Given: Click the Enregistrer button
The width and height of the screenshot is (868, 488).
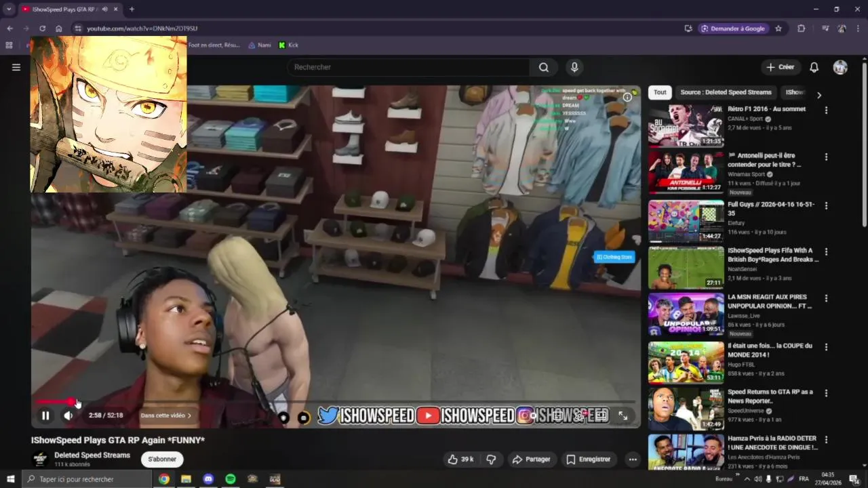Looking at the screenshot, I should tap(589, 460).
